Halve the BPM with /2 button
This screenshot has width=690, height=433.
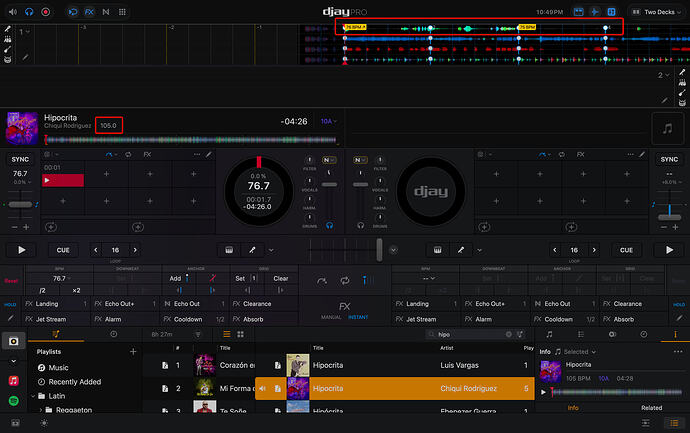[x=42, y=290]
